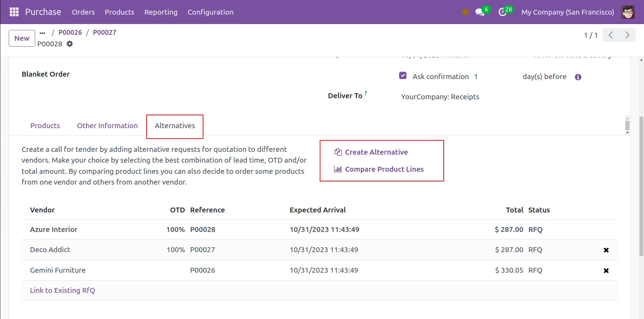Click the inner form scrollbar down arrow
The image size is (644, 319).
pos(627,133)
